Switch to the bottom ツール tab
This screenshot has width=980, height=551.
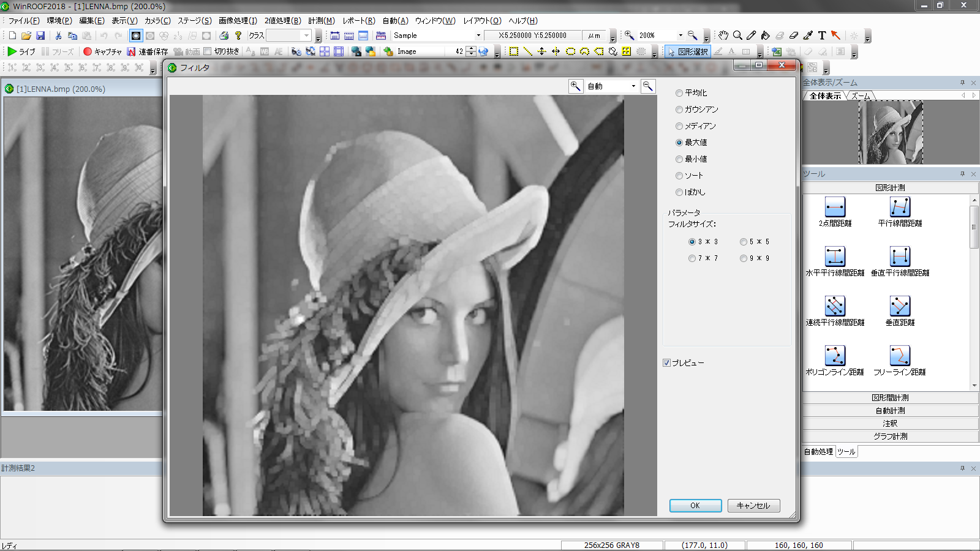coord(846,452)
